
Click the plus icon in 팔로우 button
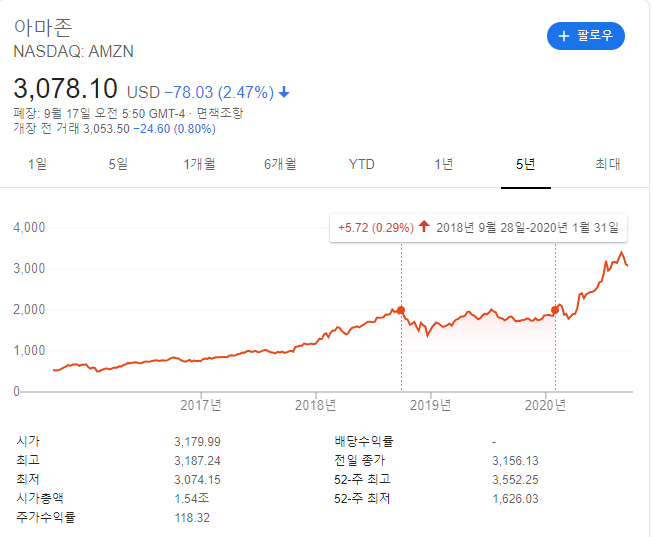[564, 36]
